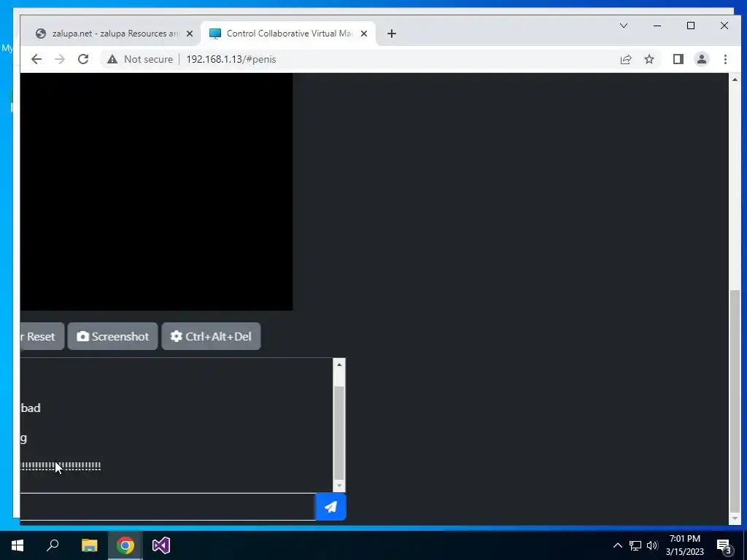Share this page icon
Viewport: 747px width, 560px height.
[x=625, y=59]
